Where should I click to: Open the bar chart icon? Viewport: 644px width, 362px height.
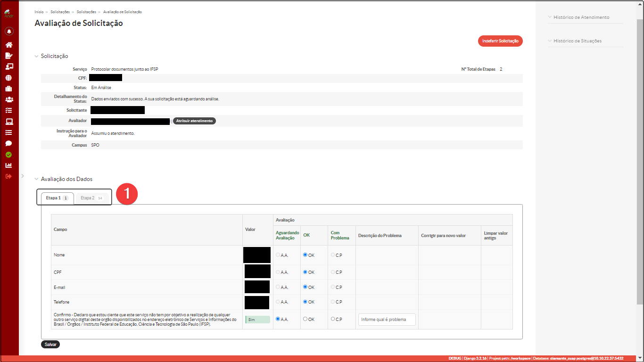tap(9, 165)
